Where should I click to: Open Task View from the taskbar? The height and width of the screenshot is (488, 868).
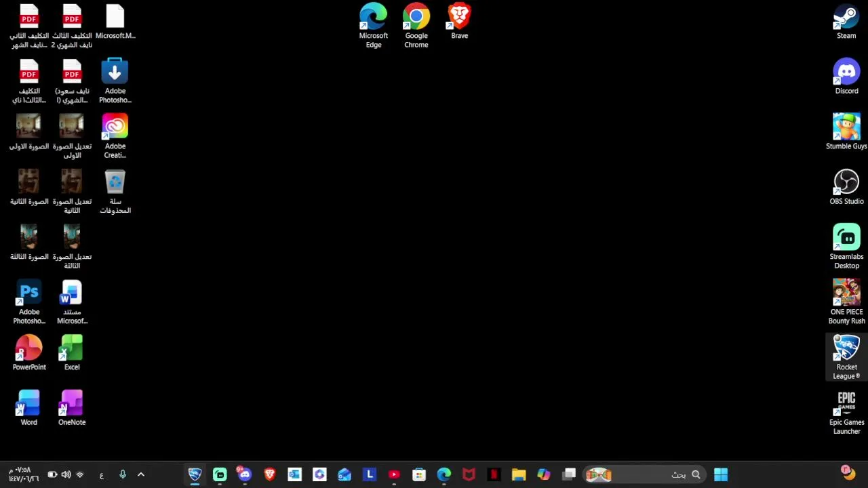tap(569, 474)
